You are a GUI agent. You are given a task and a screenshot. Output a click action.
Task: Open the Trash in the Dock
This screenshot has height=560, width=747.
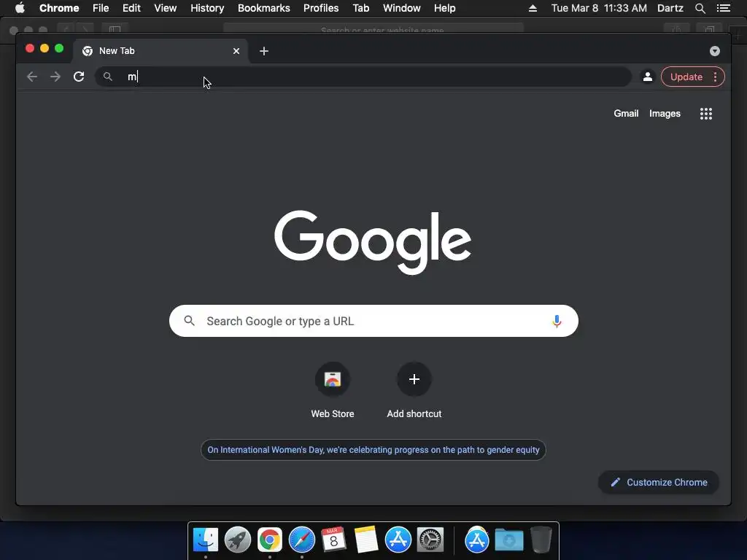[541, 540]
